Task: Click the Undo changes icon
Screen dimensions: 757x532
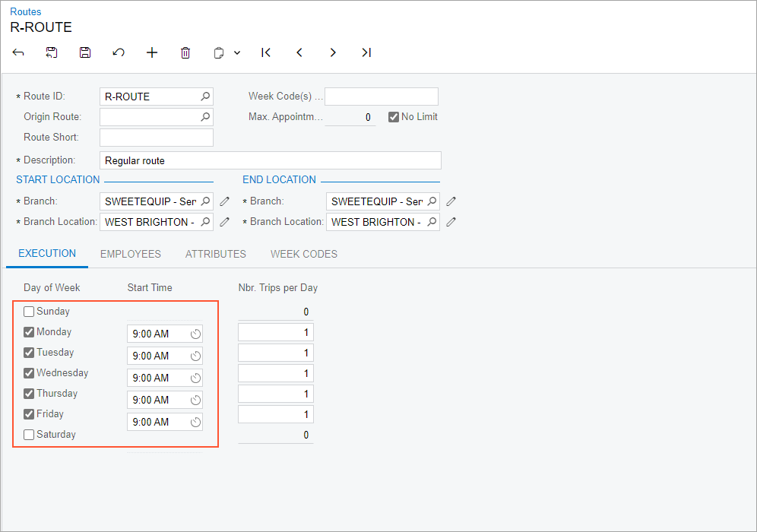Action: [119, 52]
